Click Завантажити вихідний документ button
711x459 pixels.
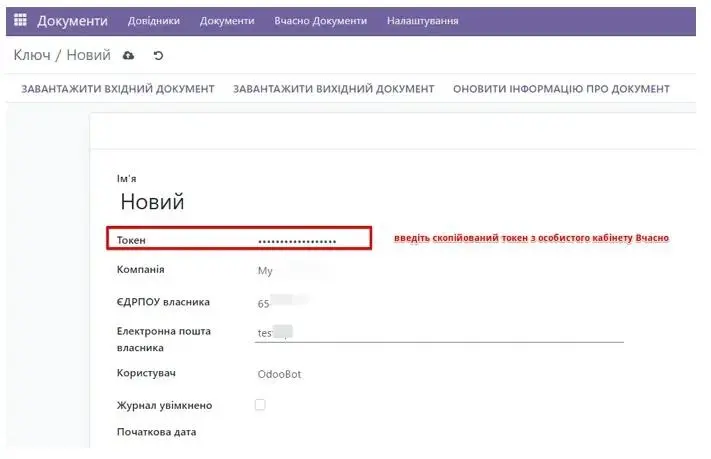[334, 89]
